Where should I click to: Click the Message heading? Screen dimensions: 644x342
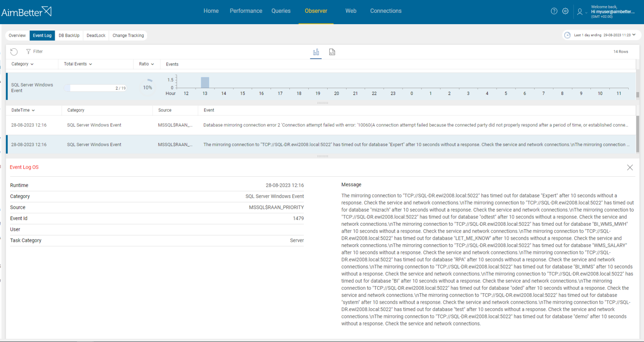(351, 185)
